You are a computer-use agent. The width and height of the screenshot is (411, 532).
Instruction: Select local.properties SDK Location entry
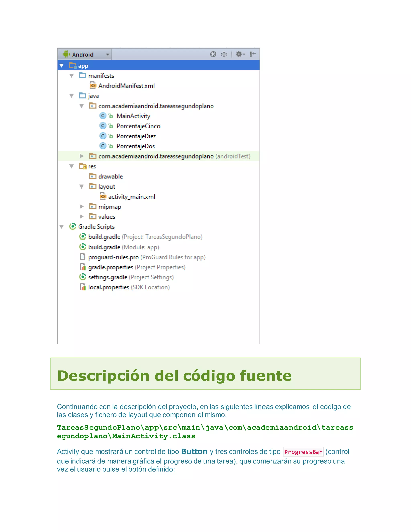coord(129,287)
